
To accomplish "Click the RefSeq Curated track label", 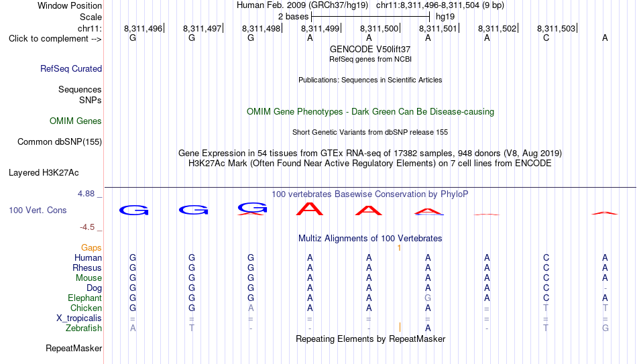I will click(70, 68).
